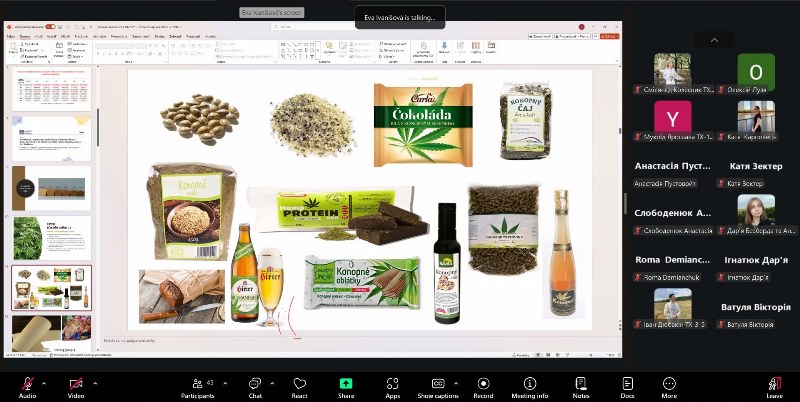
Task: Toggle the AutoSave switch in PowerPoint
Action: [50, 27]
